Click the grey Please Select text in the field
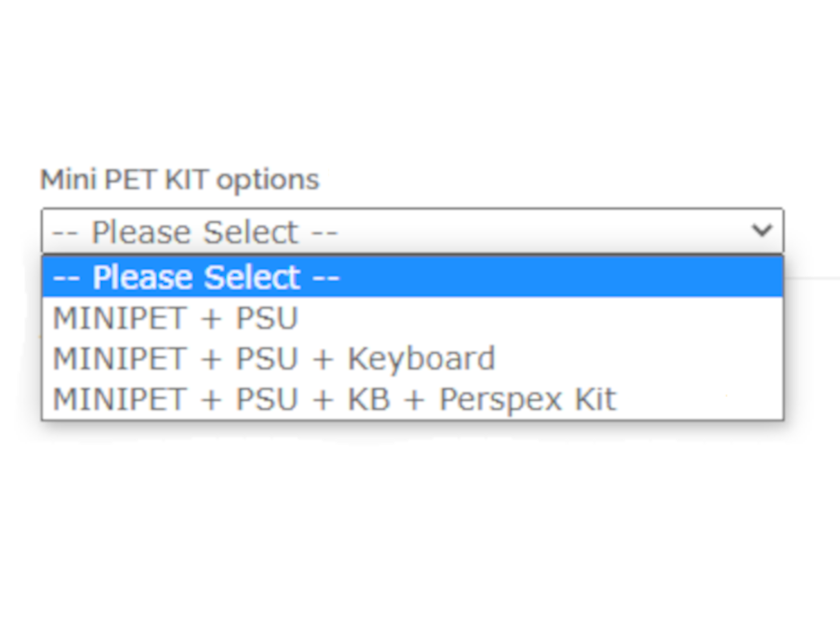This screenshot has height=630, width=840. (194, 232)
